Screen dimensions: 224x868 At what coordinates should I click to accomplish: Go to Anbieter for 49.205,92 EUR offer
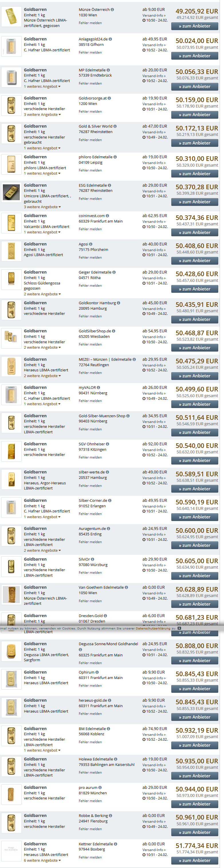[194, 26]
